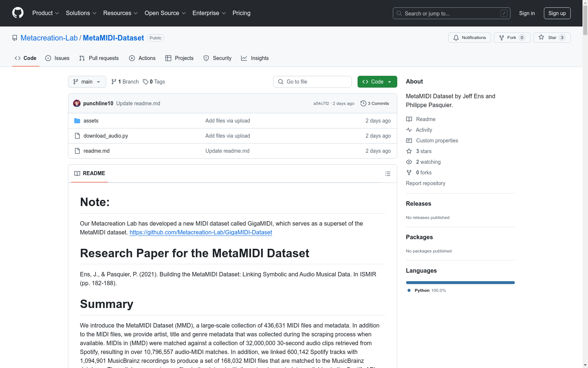
Task: Open the main branch selector dropdown
Action: 87,82
